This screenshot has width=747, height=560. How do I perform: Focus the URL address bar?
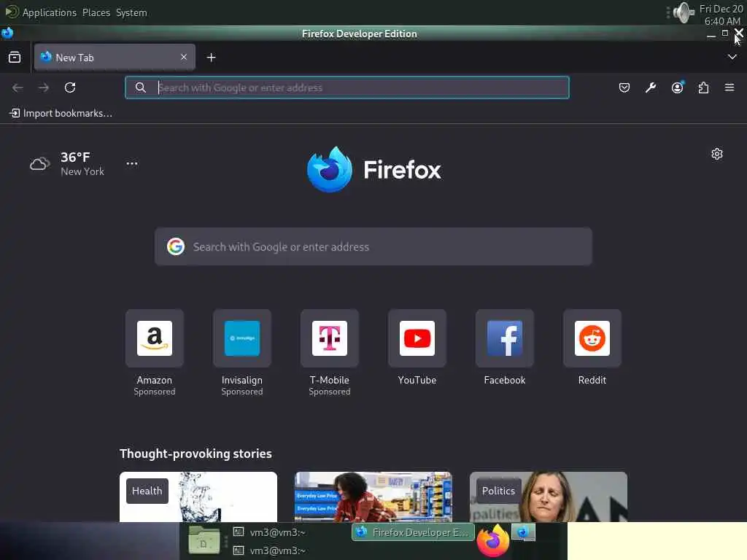pos(347,87)
